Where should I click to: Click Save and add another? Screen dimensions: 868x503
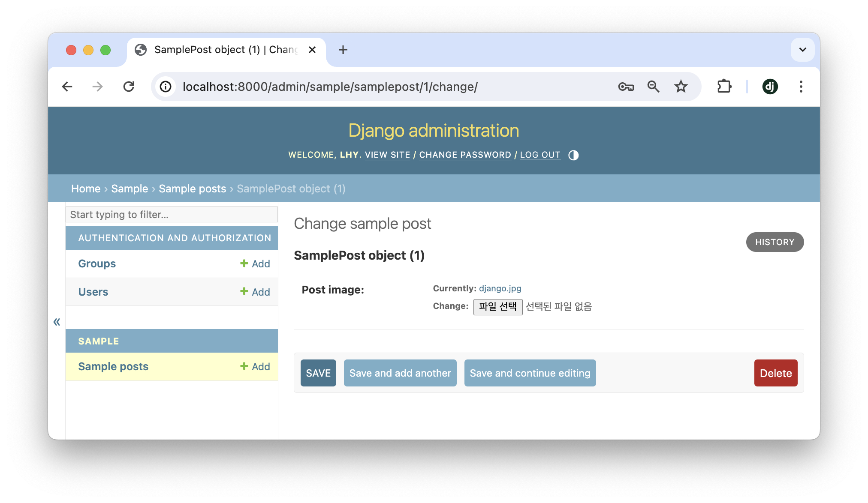pos(400,373)
